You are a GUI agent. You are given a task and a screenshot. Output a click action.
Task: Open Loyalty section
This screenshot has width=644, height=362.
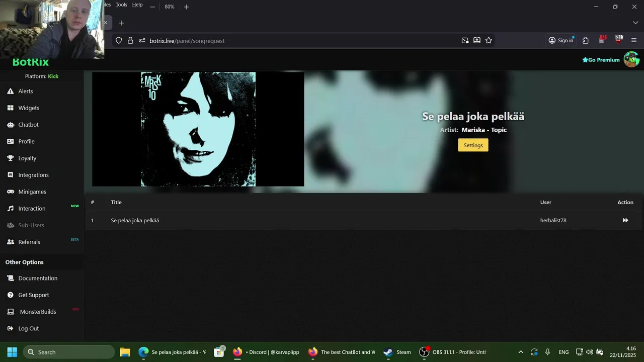click(27, 158)
